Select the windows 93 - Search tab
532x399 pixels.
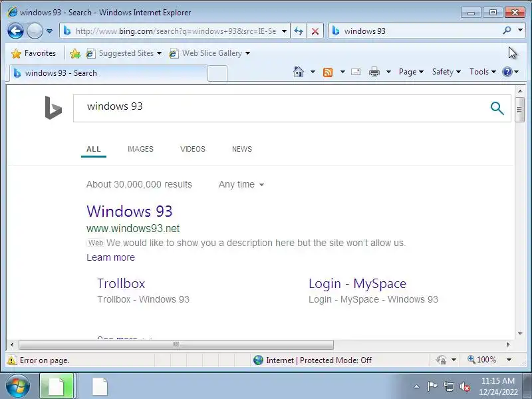click(x=108, y=73)
